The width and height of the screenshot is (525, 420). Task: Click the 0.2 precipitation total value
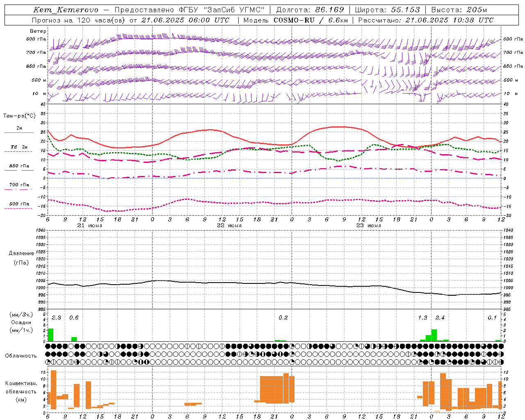[x=283, y=318]
